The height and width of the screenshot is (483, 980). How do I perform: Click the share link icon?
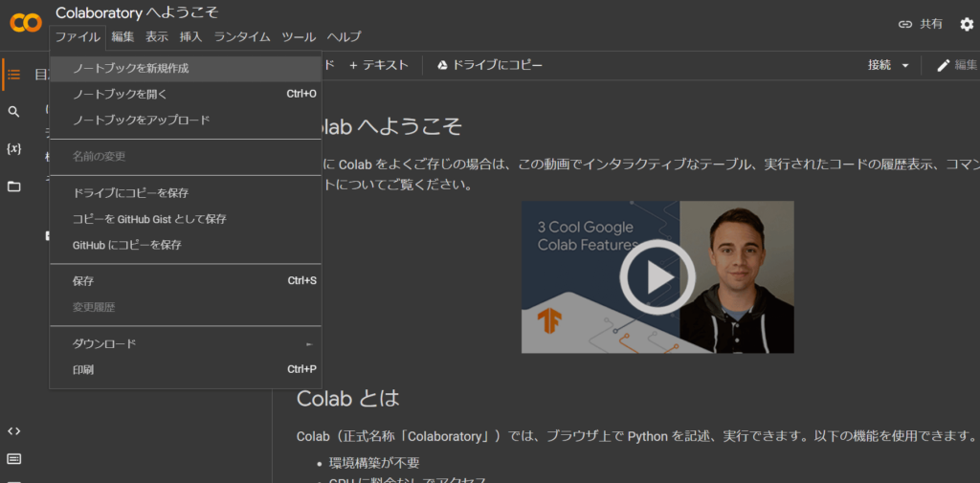click(x=905, y=24)
